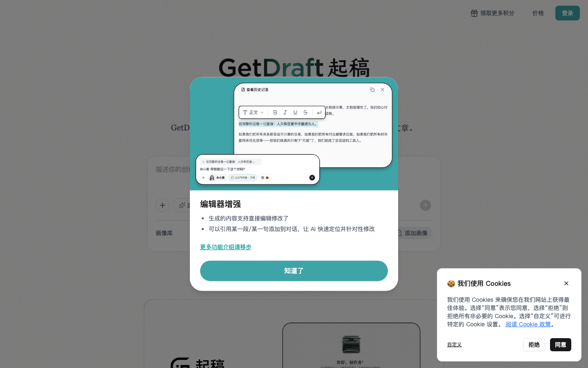Click the plus attachment button
The width and height of the screenshot is (588, 368).
pyautogui.click(x=163, y=205)
